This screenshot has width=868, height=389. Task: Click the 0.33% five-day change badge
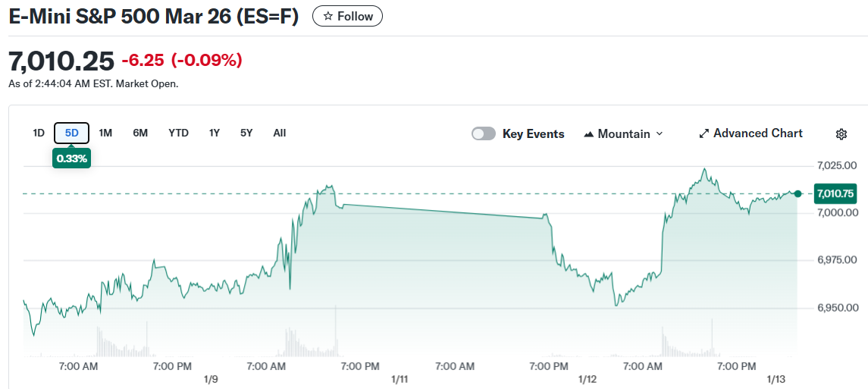pyautogui.click(x=72, y=158)
